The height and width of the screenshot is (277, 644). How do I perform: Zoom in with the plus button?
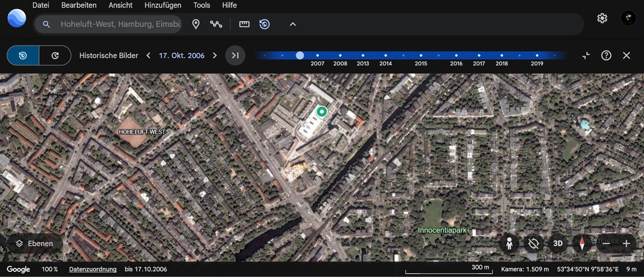(626, 243)
